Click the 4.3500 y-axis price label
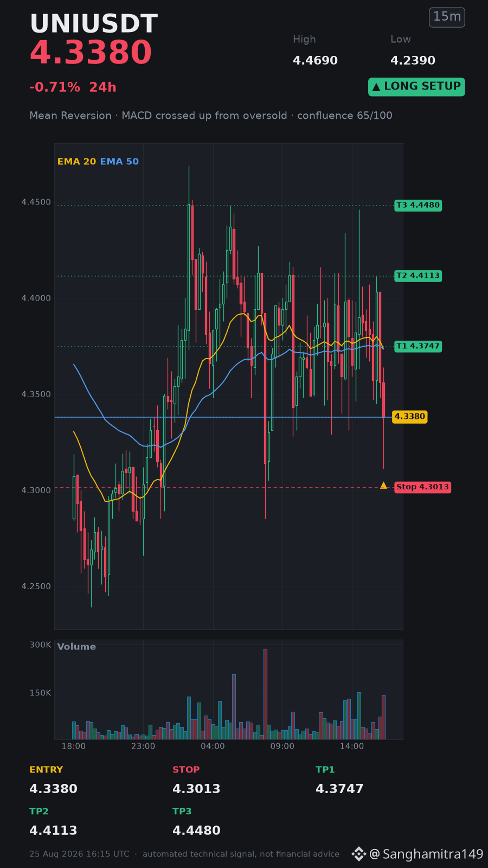This screenshot has height=868, width=488. (x=36, y=394)
